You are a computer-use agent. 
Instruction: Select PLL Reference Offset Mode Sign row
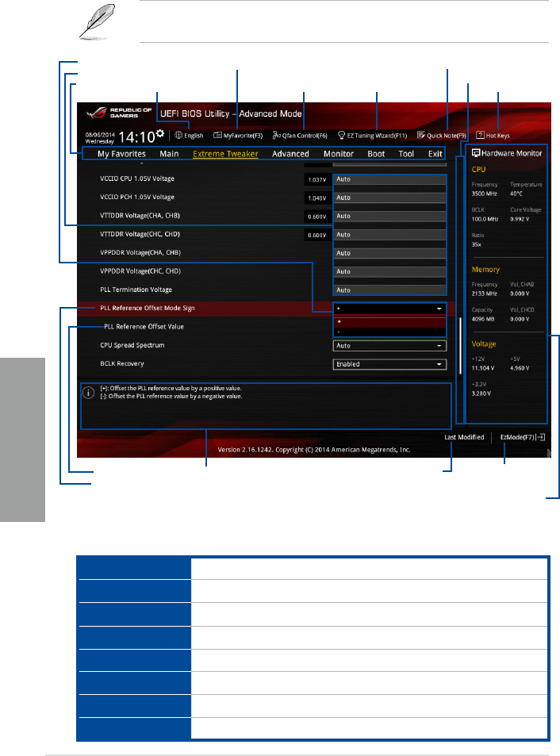[148, 308]
